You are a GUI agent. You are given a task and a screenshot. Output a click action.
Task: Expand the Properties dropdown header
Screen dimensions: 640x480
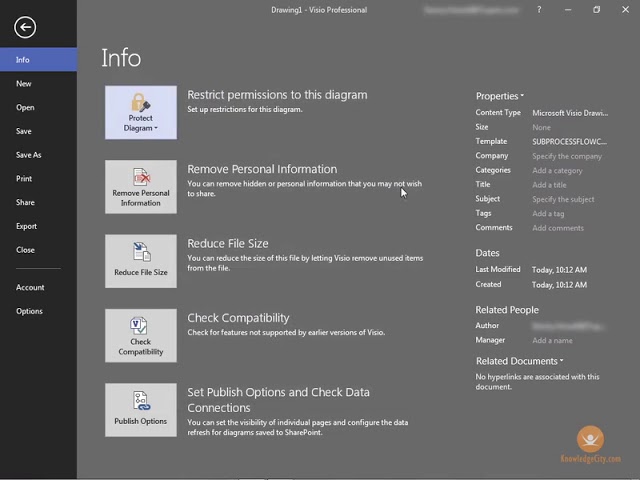tap(500, 96)
